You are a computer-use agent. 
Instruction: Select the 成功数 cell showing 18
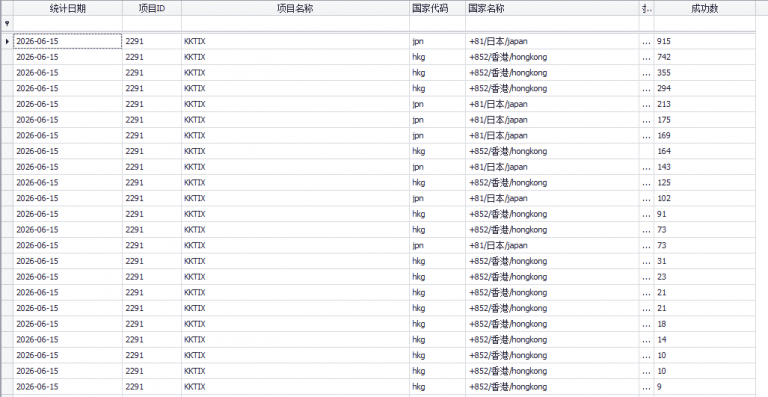704,324
